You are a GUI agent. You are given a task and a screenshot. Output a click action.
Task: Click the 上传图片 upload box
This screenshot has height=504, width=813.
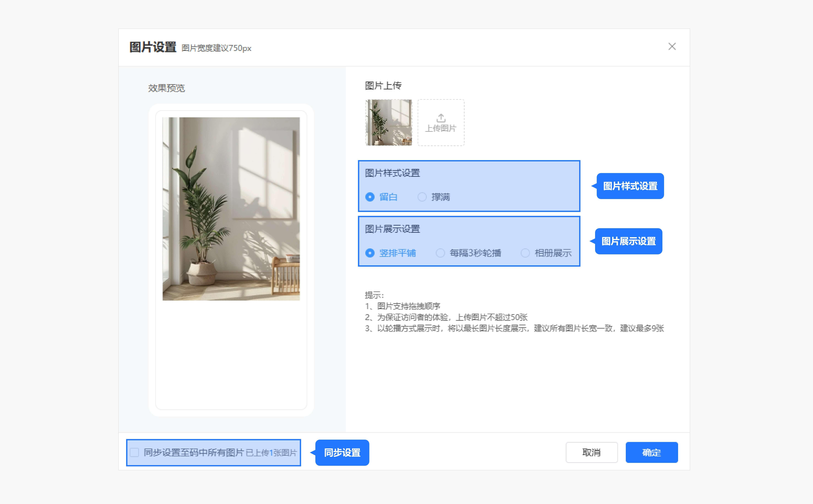coord(441,128)
